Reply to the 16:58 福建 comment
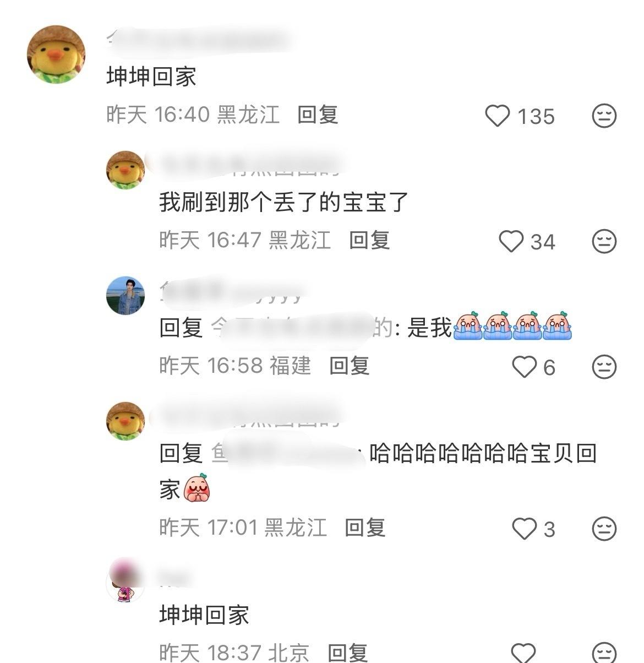The width and height of the screenshot is (644, 663). pos(349,366)
